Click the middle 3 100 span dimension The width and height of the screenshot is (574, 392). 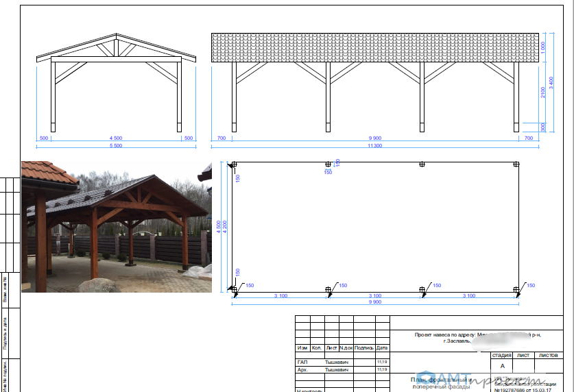pyautogui.click(x=374, y=295)
